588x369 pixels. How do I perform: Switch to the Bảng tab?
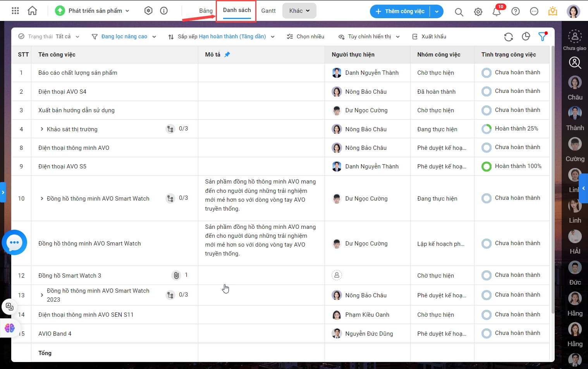point(206,11)
